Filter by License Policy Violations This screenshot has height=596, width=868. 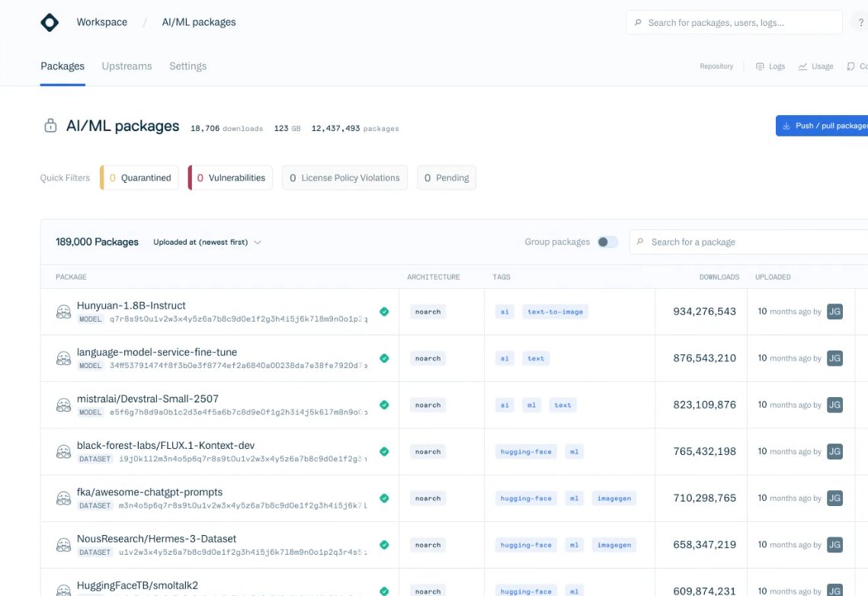tap(344, 178)
